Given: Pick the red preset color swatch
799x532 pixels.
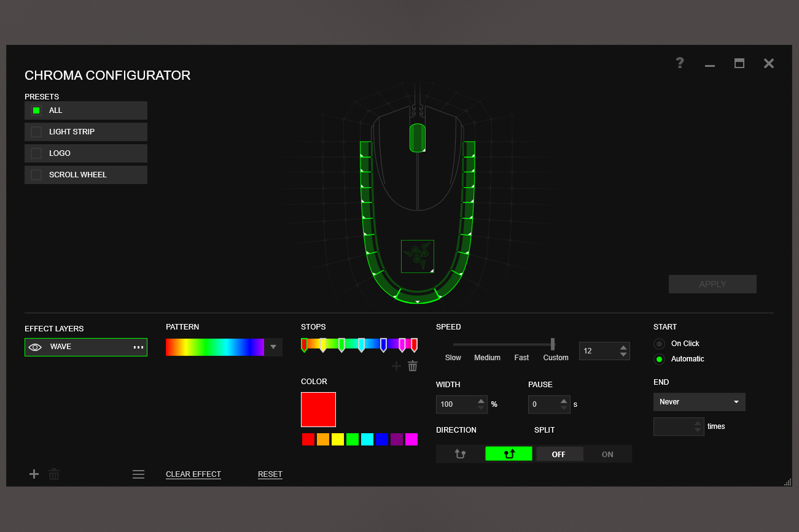Looking at the screenshot, I should coord(308,439).
